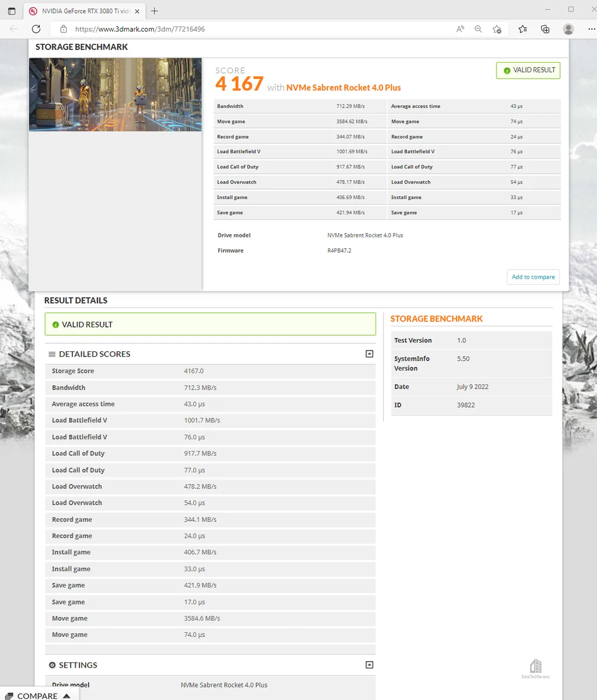This screenshot has width=597, height=700.
Task: Open a new browser tab
Action: pyautogui.click(x=155, y=11)
